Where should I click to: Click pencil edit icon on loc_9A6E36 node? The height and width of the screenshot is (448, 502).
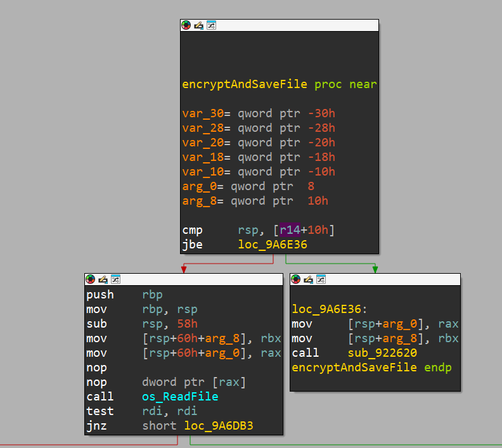click(308, 279)
